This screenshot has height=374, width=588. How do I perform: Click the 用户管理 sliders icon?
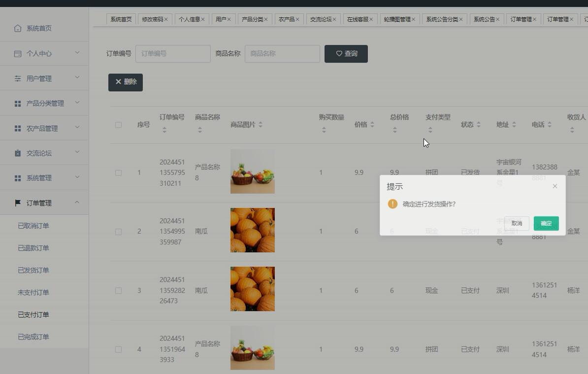(x=18, y=78)
